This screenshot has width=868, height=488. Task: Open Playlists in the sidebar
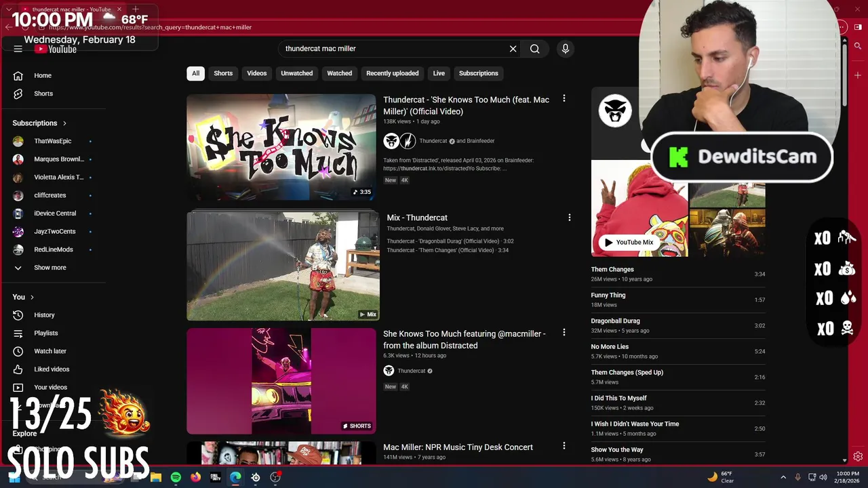45,333
